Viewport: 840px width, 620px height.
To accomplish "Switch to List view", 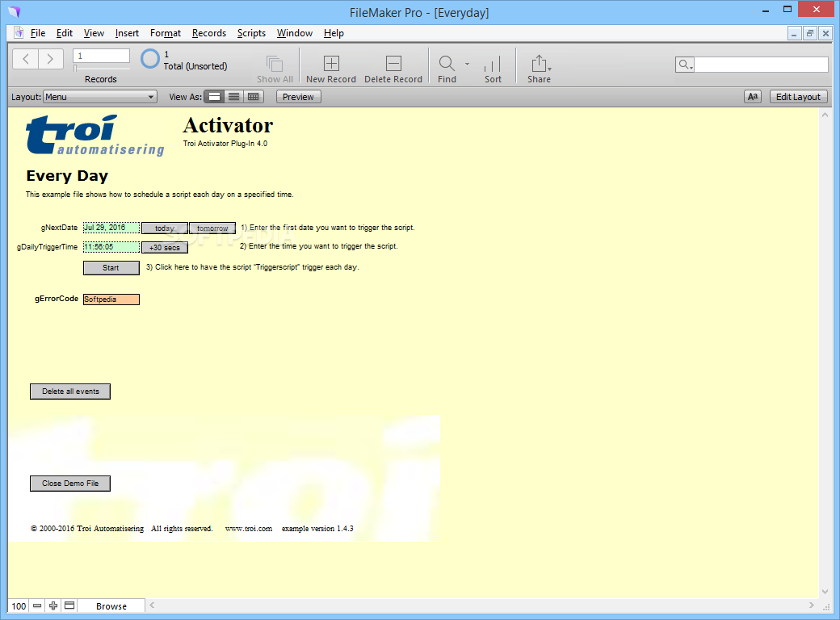I will 233,97.
